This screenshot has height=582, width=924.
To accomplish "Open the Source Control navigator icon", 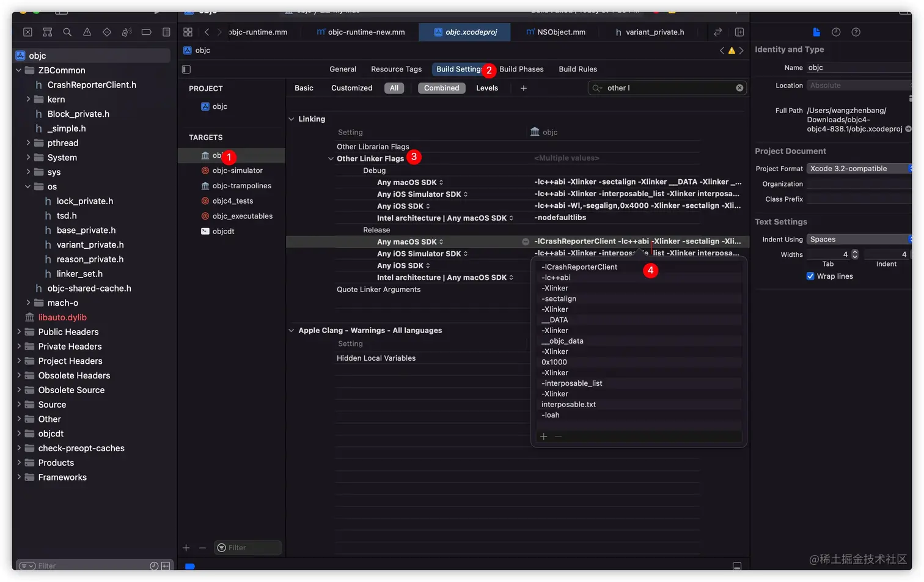I will pyautogui.click(x=28, y=32).
